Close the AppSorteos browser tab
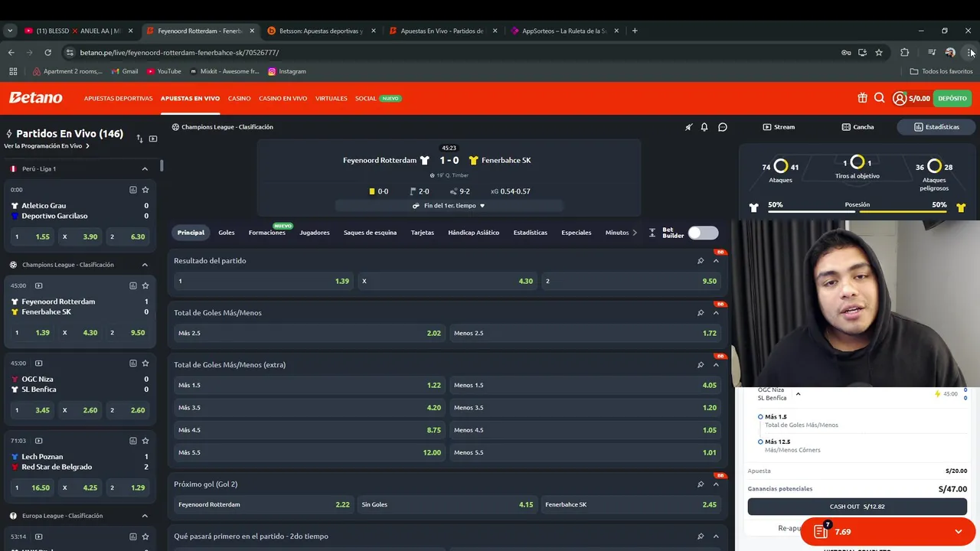 616,31
